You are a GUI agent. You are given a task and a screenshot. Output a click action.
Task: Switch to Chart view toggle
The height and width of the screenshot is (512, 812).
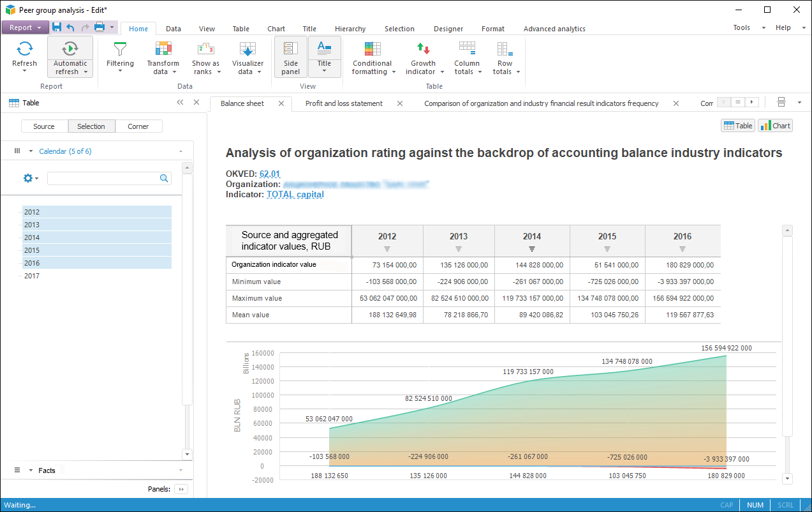[775, 126]
